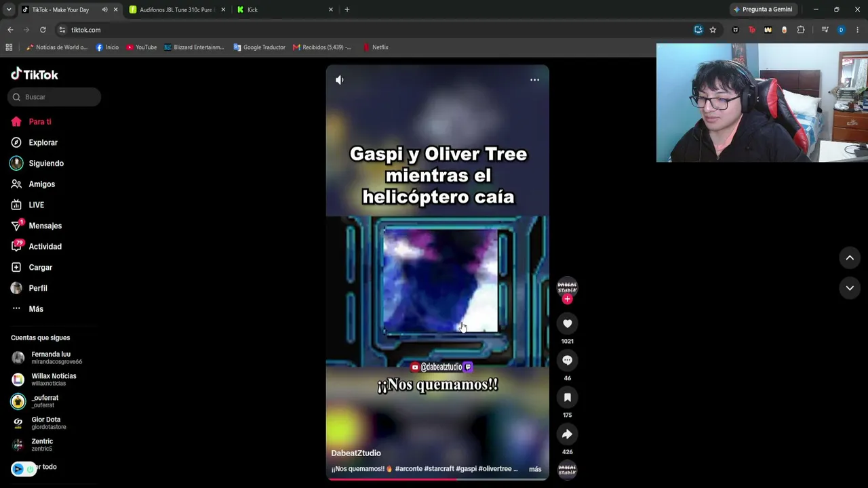Screen dimensions: 868x488
Task: Share the video using the arrow icon
Action: 568,434
